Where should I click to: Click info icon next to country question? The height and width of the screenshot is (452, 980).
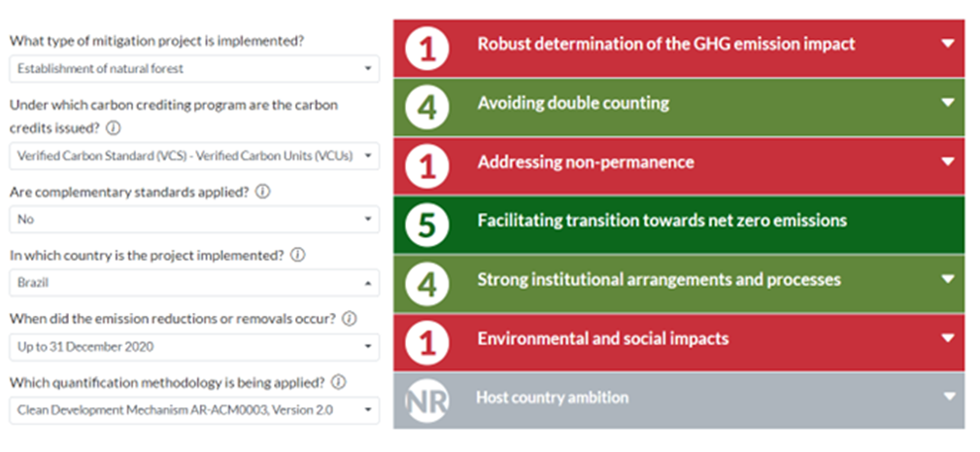coord(298,256)
